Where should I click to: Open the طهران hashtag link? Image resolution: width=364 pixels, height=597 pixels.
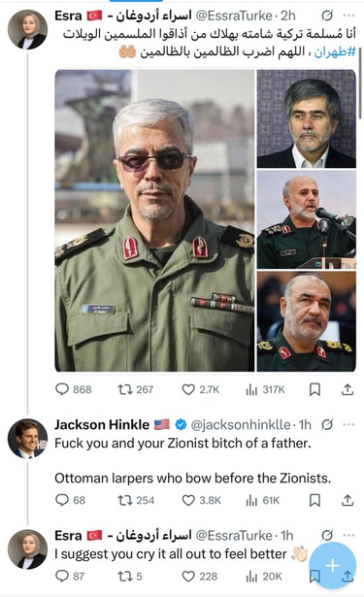335,51
